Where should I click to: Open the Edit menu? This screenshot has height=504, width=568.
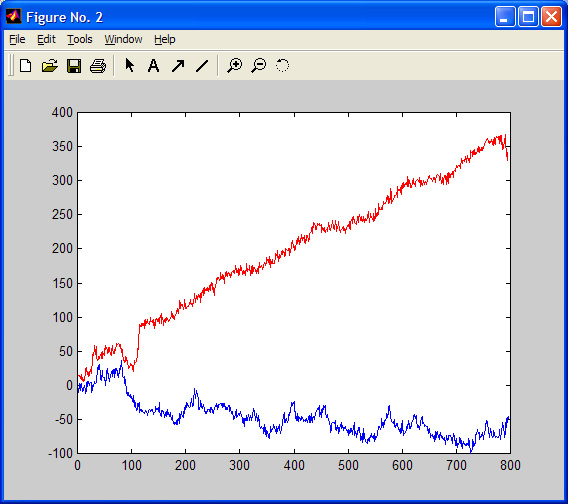click(46, 39)
